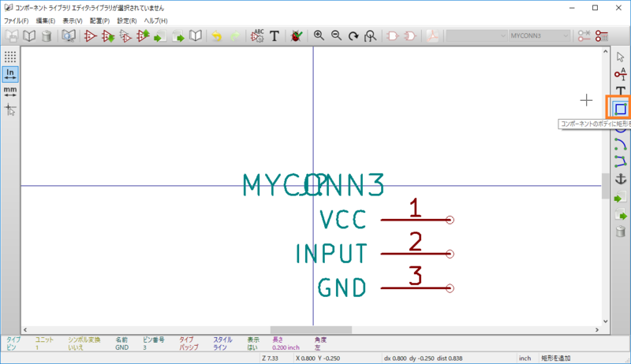This screenshot has width=631, height=364.
Task: Open the 配置(P) menu
Action: (99, 21)
